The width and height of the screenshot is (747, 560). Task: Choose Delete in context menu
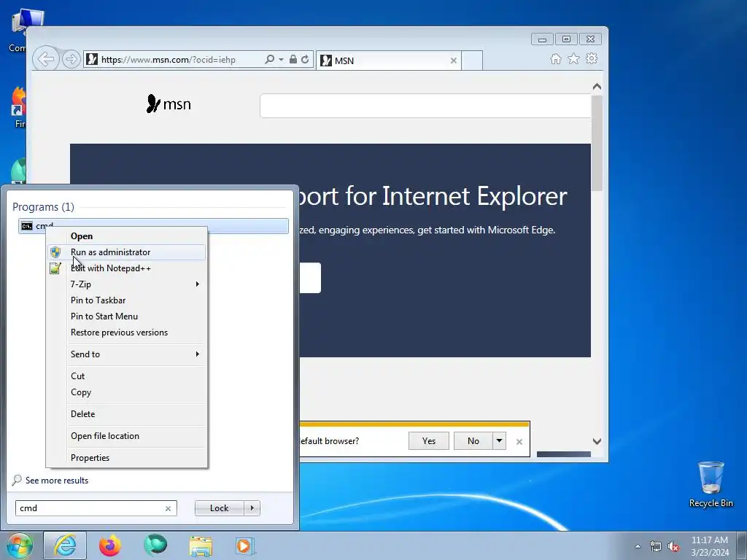point(126,414)
